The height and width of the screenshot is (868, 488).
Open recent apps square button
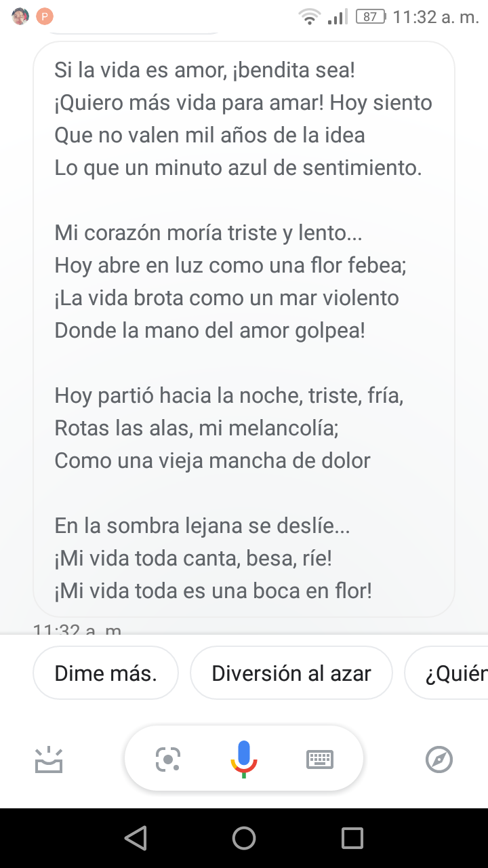(x=352, y=839)
